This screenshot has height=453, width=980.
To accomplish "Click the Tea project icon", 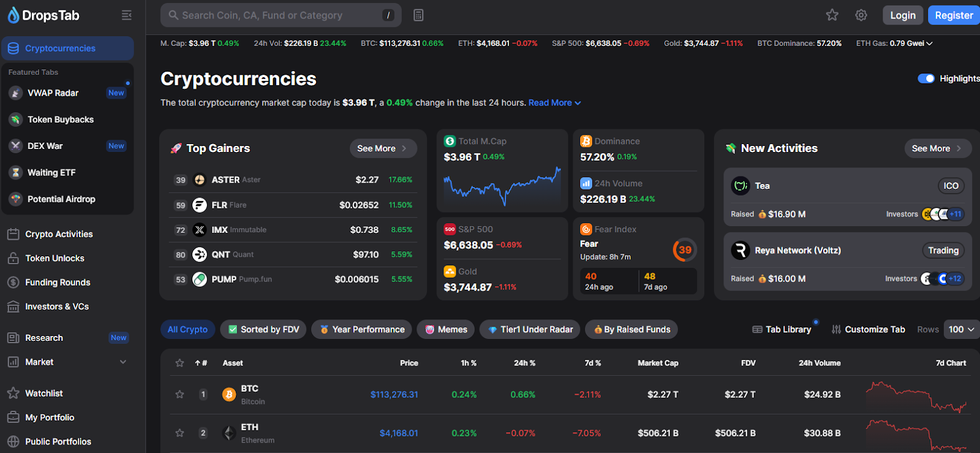I will pos(741,186).
